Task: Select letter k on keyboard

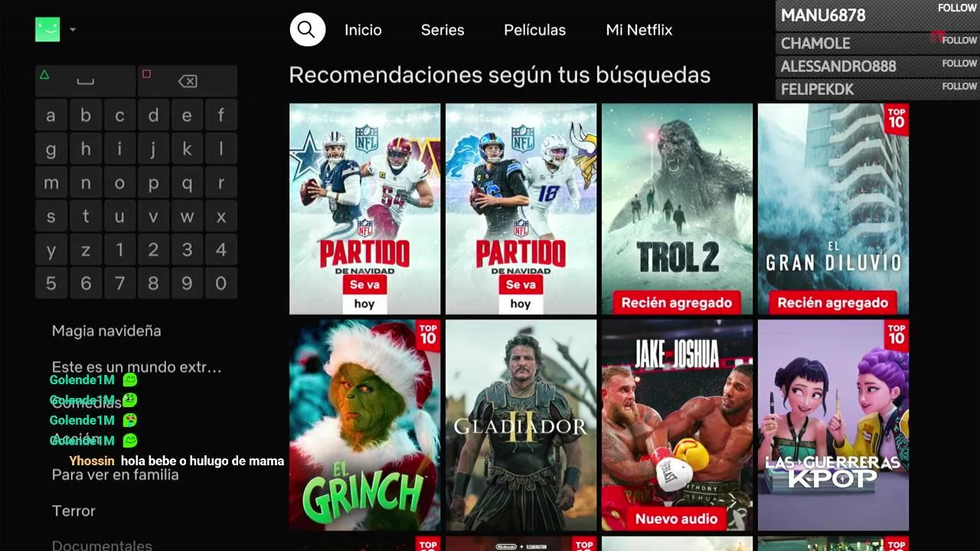Action: pyautogui.click(x=187, y=149)
